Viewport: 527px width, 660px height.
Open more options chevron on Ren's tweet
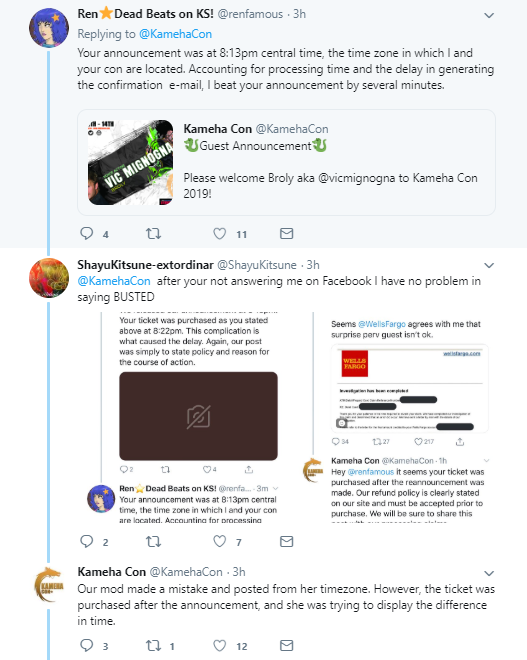coord(489,16)
